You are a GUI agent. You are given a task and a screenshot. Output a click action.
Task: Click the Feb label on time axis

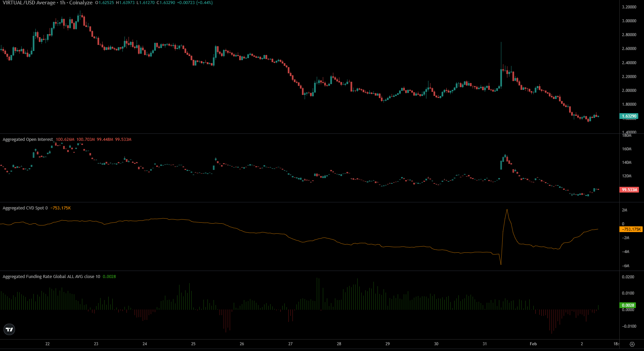click(x=533, y=344)
